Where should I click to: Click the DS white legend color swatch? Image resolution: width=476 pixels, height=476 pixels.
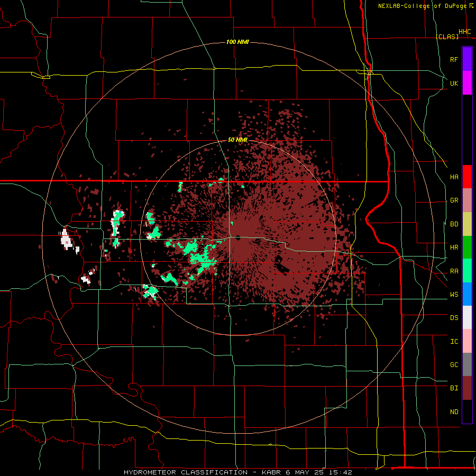pos(467,317)
